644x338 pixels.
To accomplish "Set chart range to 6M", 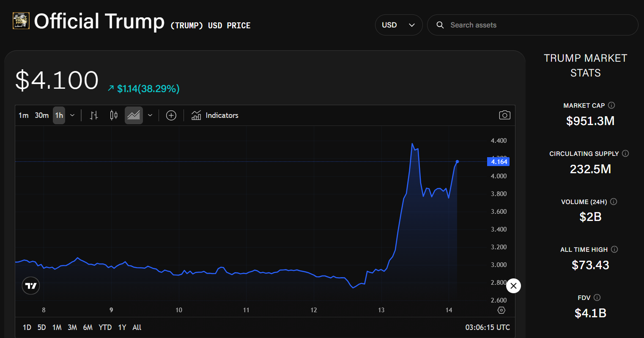I will 88,327.
